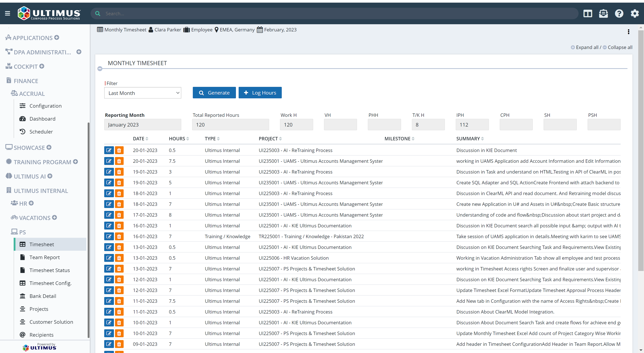Edit the 19-01-2023 5 hours entry

tap(109, 183)
